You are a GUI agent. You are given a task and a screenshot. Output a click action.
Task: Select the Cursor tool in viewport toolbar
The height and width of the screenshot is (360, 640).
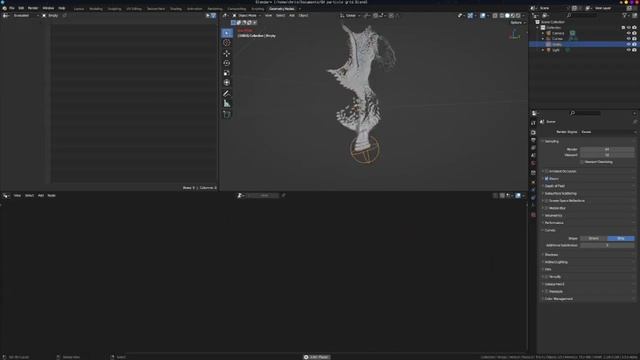pyautogui.click(x=227, y=43)
